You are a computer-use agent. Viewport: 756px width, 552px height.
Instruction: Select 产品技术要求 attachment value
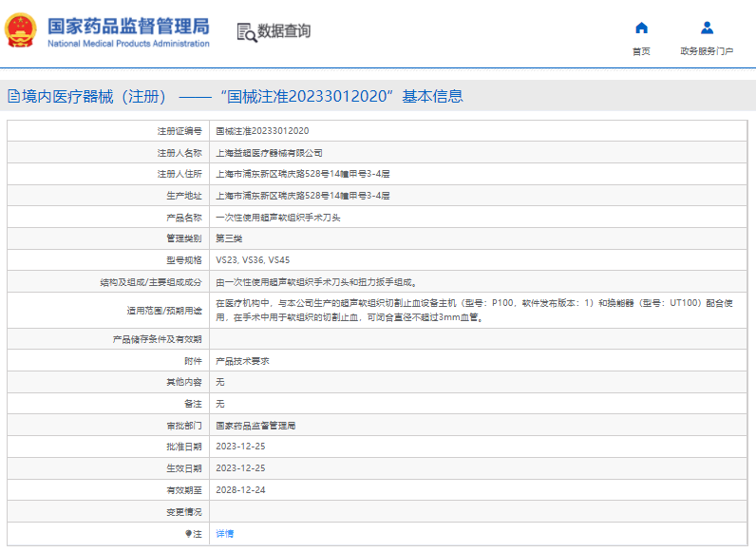242,361
